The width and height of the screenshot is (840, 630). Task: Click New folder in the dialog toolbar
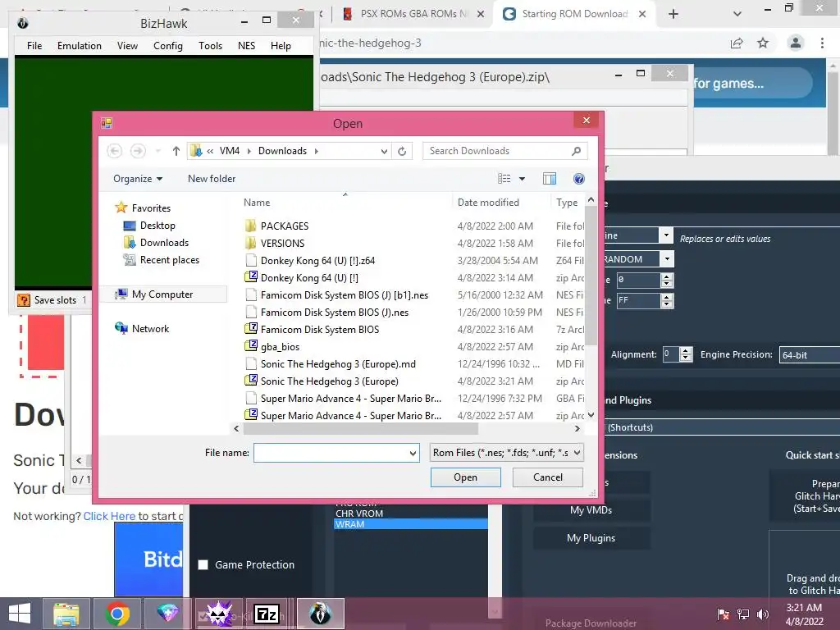(x=212, y=179)
